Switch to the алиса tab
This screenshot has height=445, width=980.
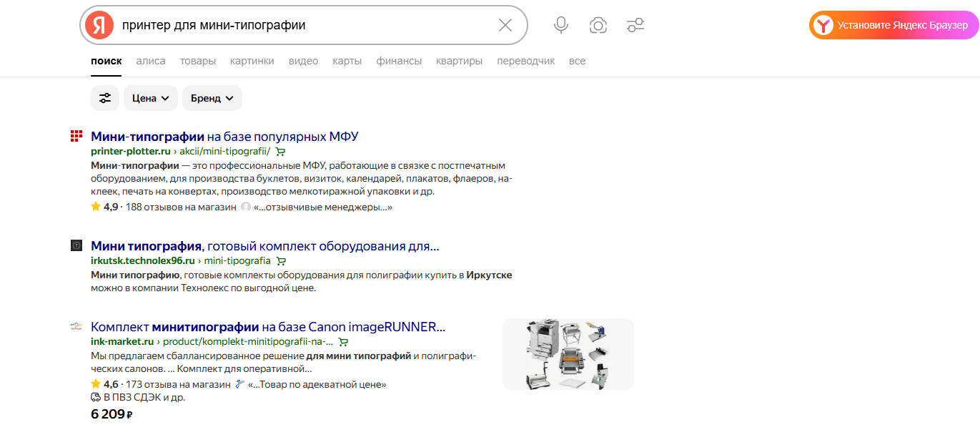coord(151,61)
